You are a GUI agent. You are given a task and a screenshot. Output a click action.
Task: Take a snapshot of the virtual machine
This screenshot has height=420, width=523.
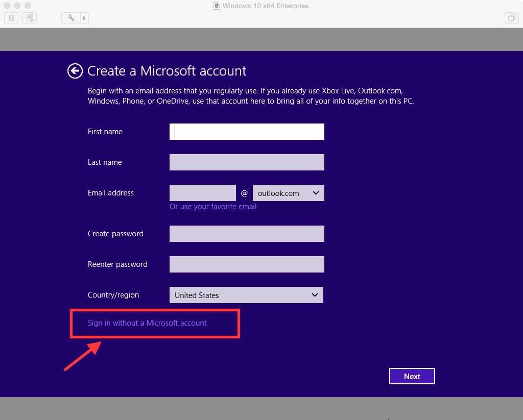click(29, 18)
